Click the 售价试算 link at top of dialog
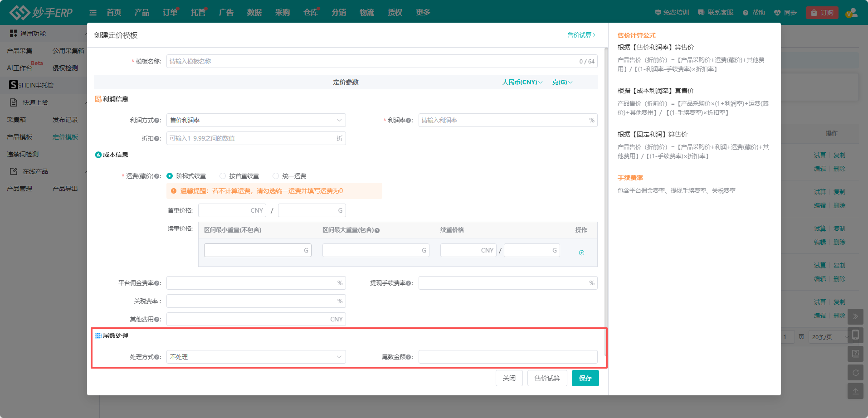 click(x=581, y=35)
